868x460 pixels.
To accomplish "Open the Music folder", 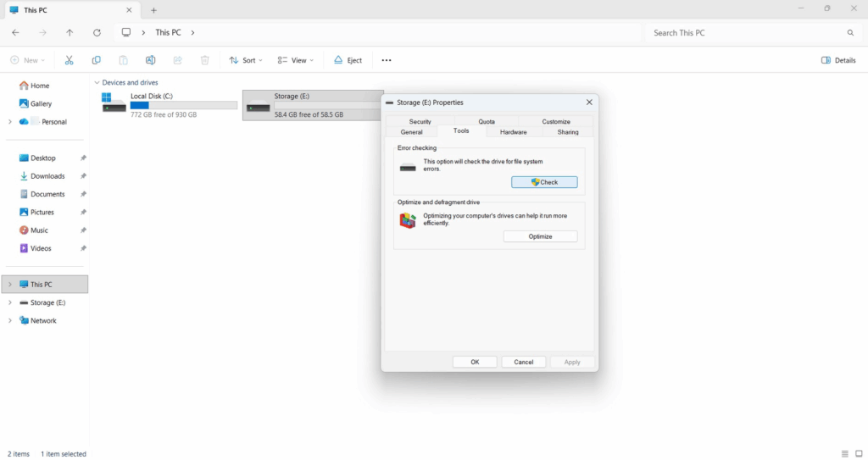I will coord(34,230).
